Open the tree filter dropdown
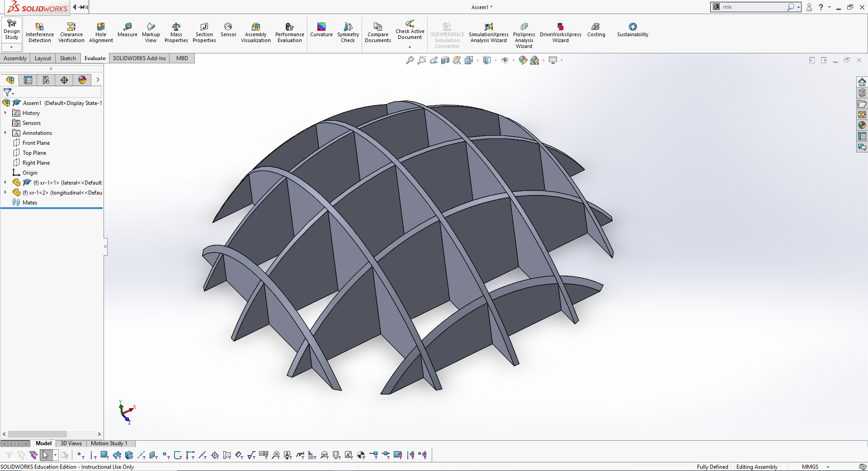Viewport: 868px width, 471px height. 9,92
